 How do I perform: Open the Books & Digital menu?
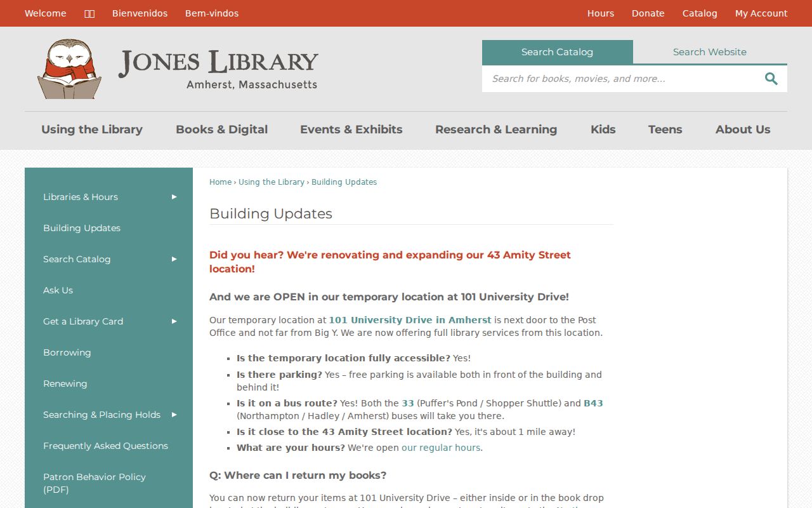pyautogui.click(x=221, y=130)
